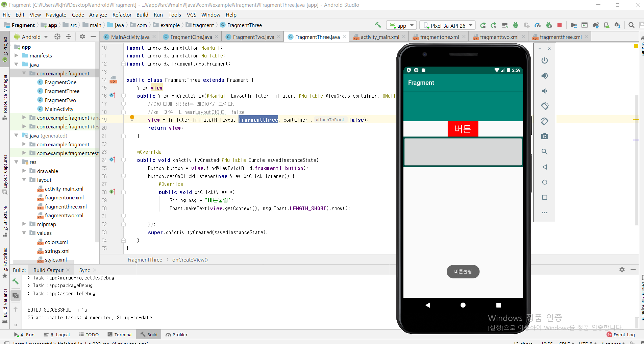The width and height of the screenshot is (644, 344).
Task: Expand the manifests folder in project tree
Action: (x=16, y=55)
